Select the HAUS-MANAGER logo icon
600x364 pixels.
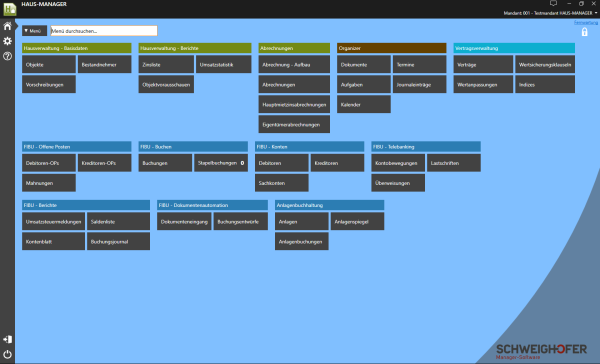click(10, 9)
